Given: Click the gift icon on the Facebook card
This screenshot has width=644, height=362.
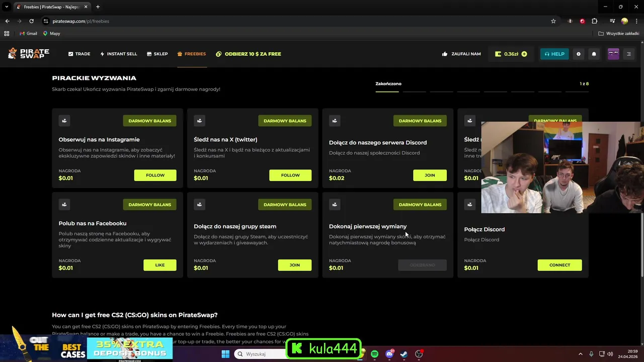Looking at the screenshot, I should 64,205.
